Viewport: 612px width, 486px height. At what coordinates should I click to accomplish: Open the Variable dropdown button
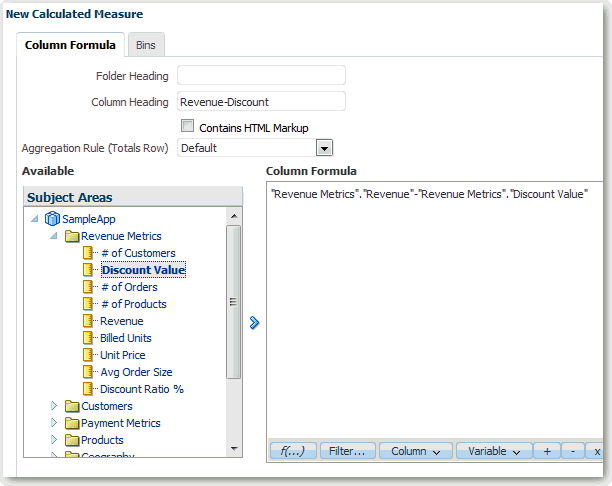point(493,452)
